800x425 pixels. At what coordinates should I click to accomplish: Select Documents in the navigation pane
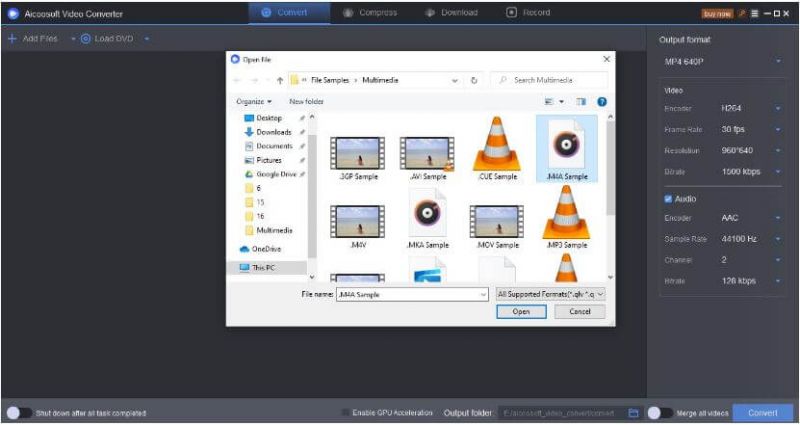(274, 146)
